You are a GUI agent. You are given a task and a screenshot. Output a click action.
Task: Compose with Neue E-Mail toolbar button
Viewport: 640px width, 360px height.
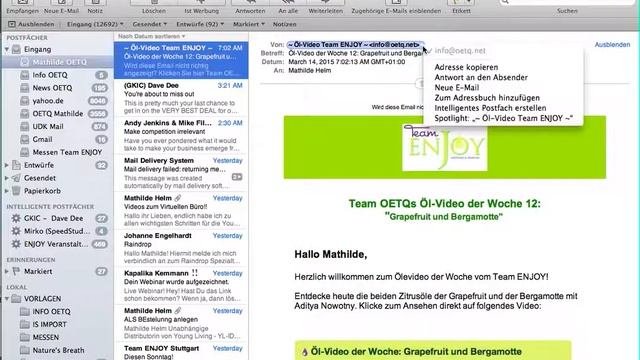[x=61, y=7]
